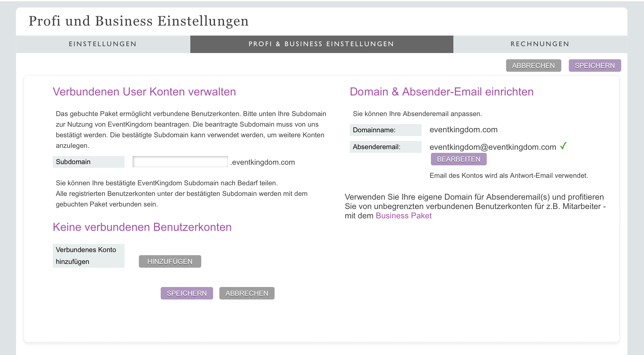
Task: Open the Einstellungen tab
Action: 103,44
